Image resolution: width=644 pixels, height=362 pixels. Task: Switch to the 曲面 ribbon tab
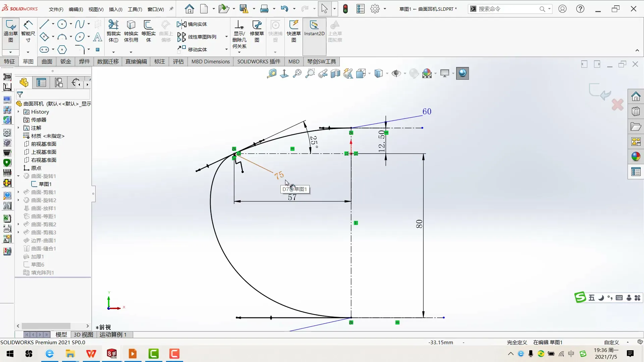(x=47, y=61)
